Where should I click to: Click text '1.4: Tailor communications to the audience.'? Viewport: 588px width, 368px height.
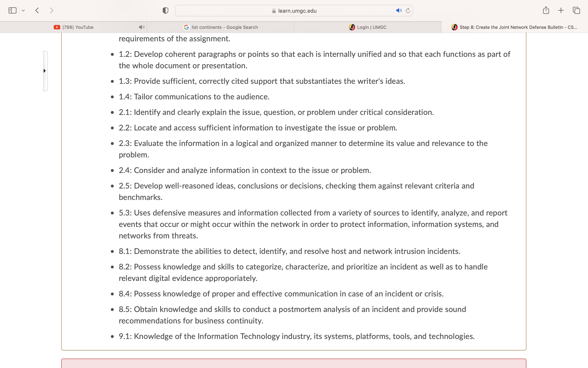194,97
